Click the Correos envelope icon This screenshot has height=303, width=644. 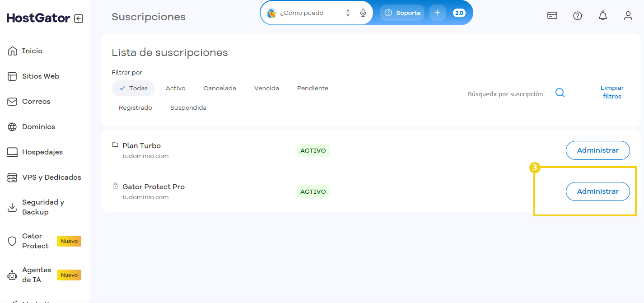point(13,102)
